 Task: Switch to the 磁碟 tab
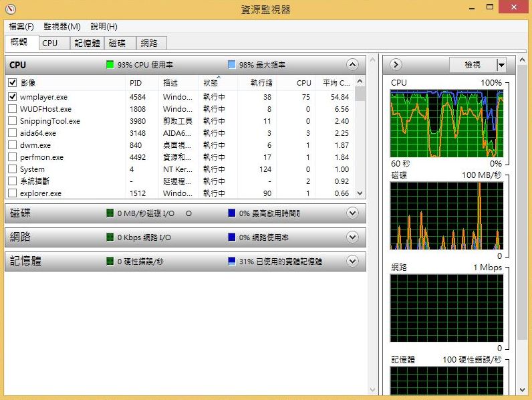coord(120,43)
